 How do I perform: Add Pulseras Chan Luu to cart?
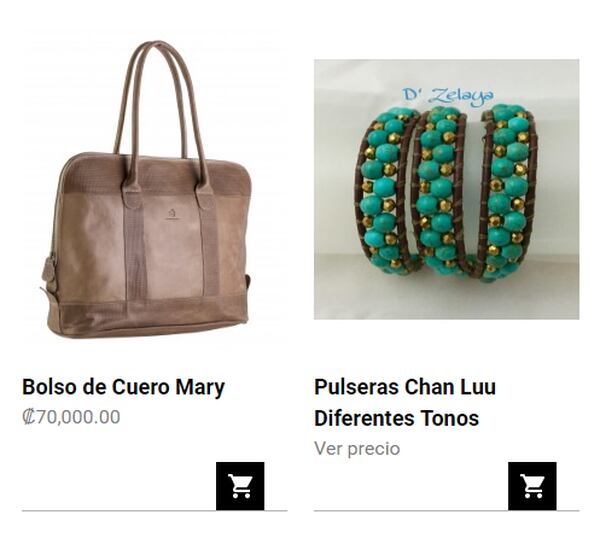point(532,486)
